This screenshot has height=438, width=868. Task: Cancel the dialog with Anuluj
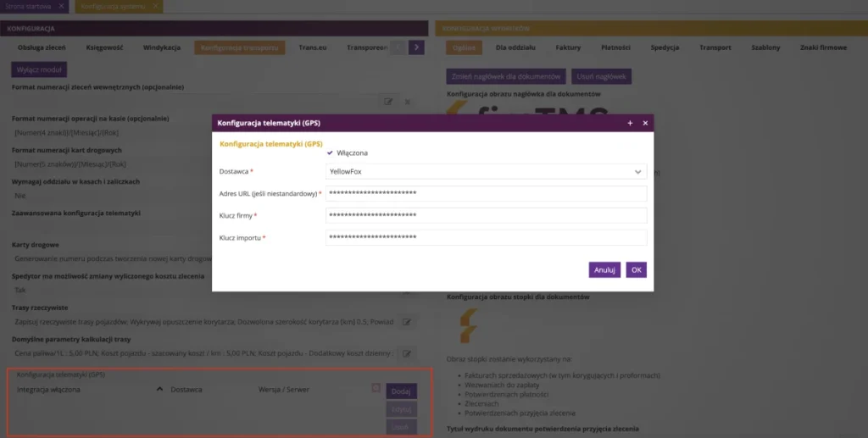pyautogui.click(x=604, y=270)
